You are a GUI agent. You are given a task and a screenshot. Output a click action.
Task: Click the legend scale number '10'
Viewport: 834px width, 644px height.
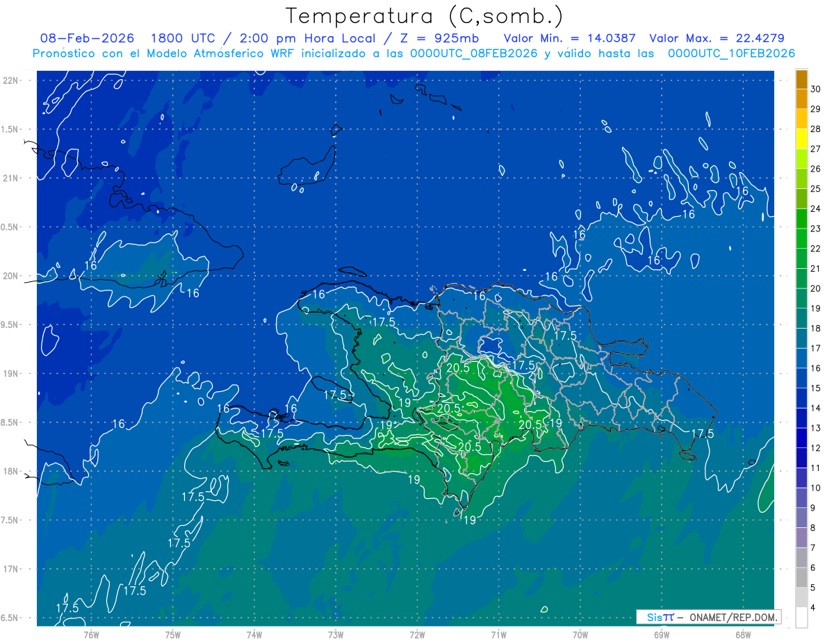pos(816,488)
